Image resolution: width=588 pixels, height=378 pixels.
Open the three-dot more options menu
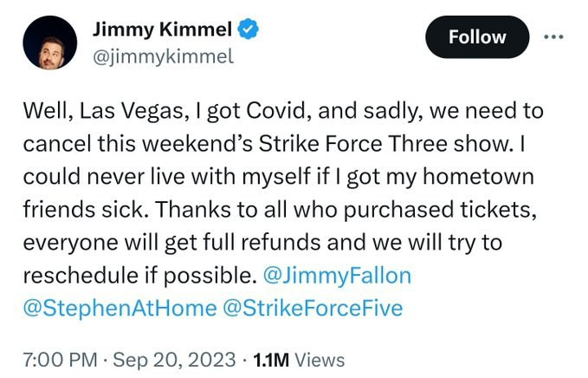pos(552,37)
